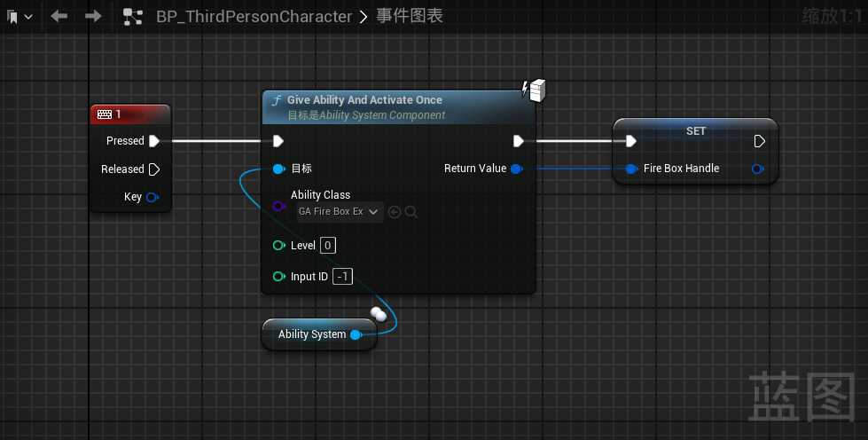
Task: Open the bookmarks dropdown in top-left corner
Action: click(19, 17)
